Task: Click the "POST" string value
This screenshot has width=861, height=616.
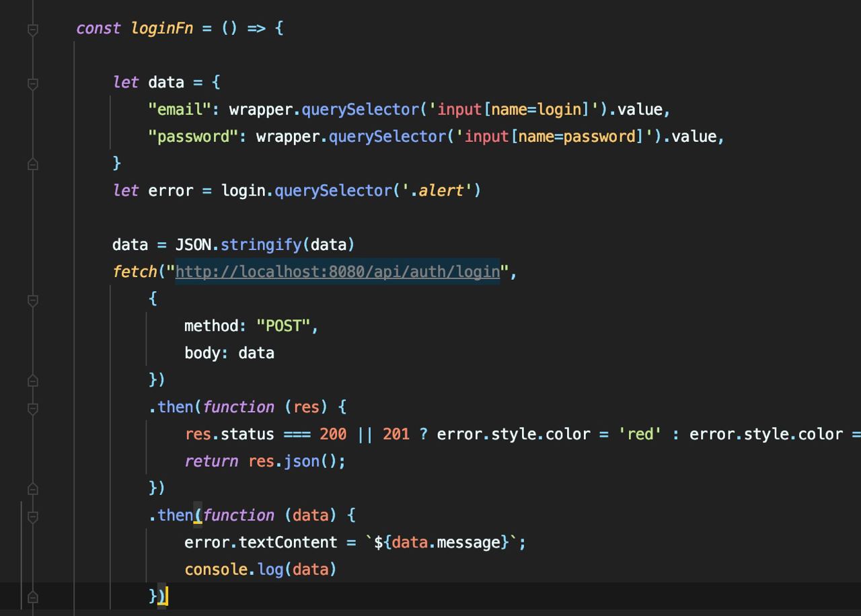Action: [283, 326]
